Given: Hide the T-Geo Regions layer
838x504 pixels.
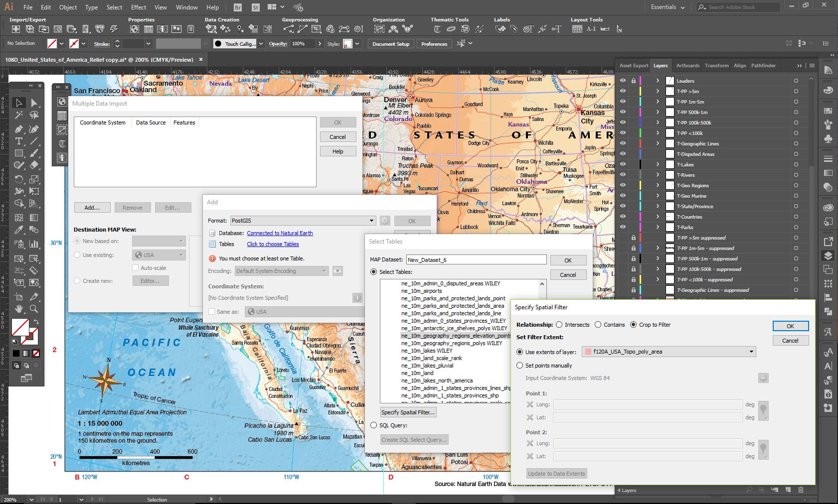Looking at the screenshot, I should 623,185.
